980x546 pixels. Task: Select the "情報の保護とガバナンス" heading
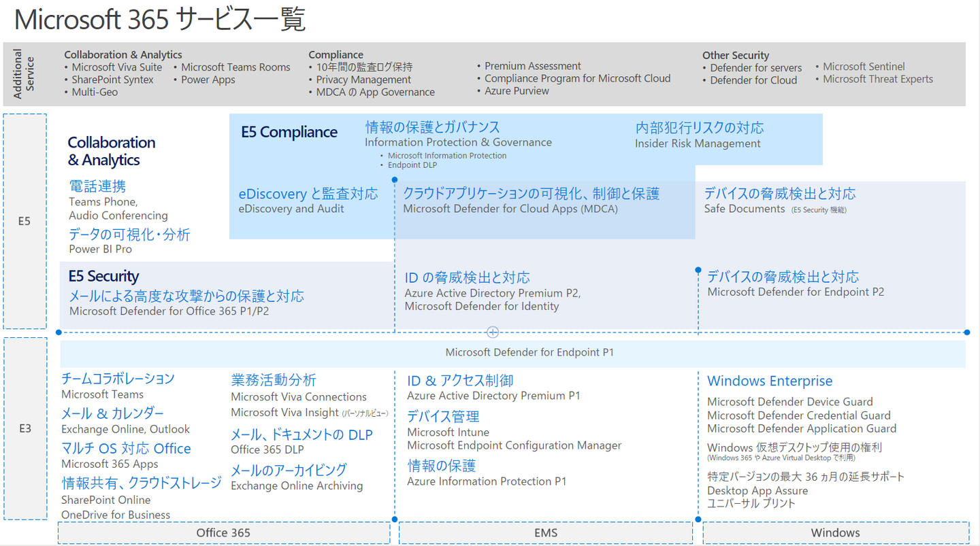433,127
